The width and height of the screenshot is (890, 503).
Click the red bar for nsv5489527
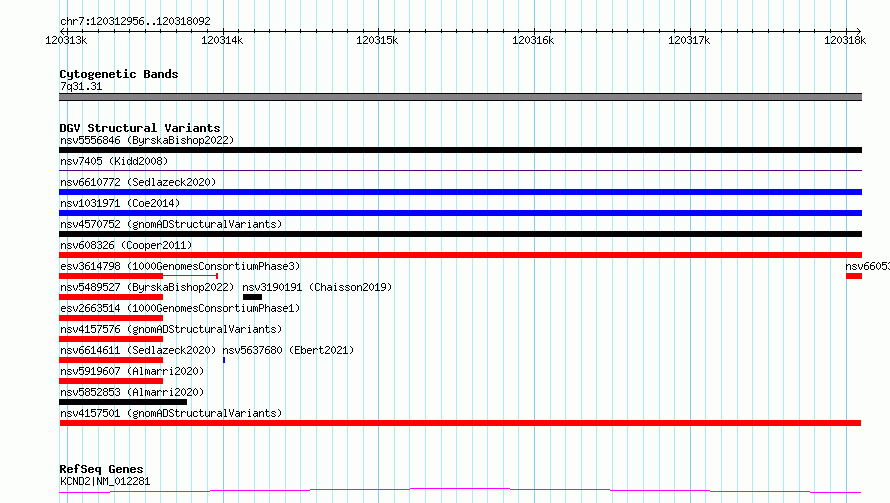111,297
